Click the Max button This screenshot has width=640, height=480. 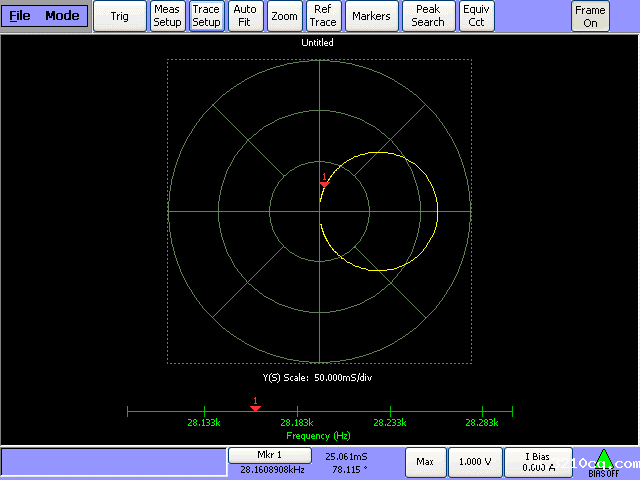point(425,462)
